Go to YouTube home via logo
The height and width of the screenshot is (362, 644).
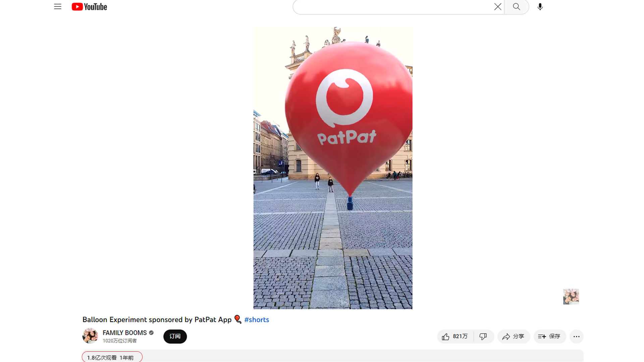[89, 7]
